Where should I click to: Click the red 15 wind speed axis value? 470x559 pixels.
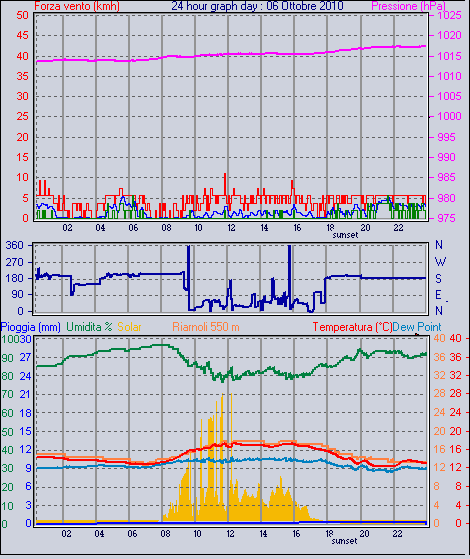(x=22, y=157)
